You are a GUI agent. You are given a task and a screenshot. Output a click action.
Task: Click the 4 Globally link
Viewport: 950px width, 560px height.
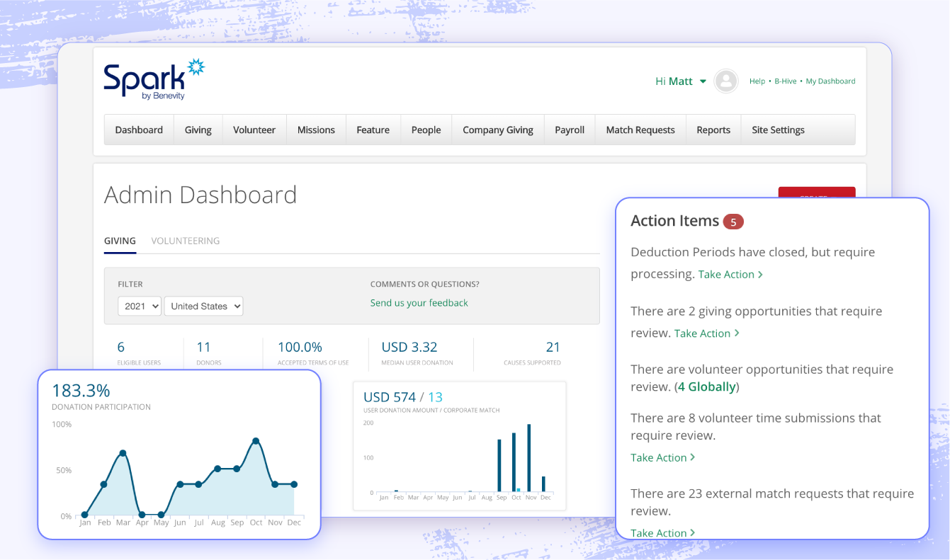click(706, 387)
